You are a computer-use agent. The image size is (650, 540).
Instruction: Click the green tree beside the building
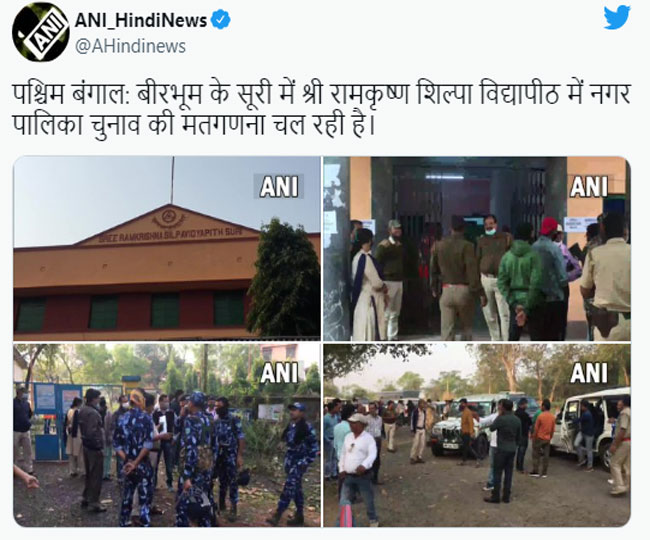tap(284, 278)
